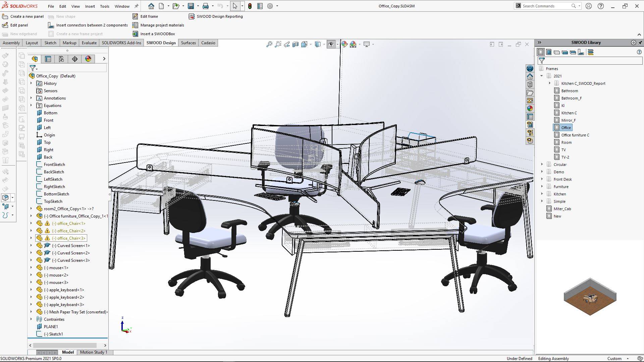
Task: Click the Open file icon
Action: 175,6
